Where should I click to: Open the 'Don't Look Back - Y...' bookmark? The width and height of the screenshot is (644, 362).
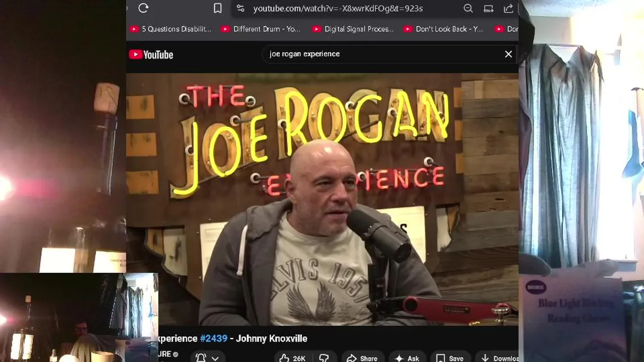pyautogui.click(x=443, y=29)
